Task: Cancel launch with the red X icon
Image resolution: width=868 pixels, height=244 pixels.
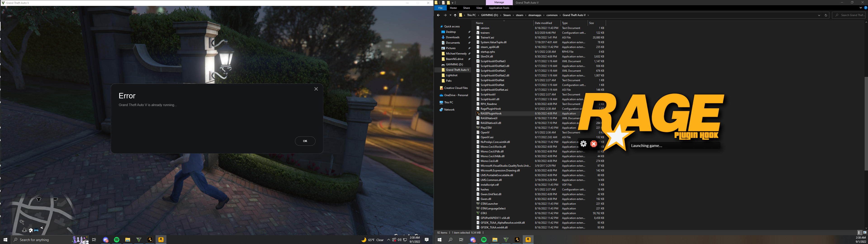Action: (594, 144)
